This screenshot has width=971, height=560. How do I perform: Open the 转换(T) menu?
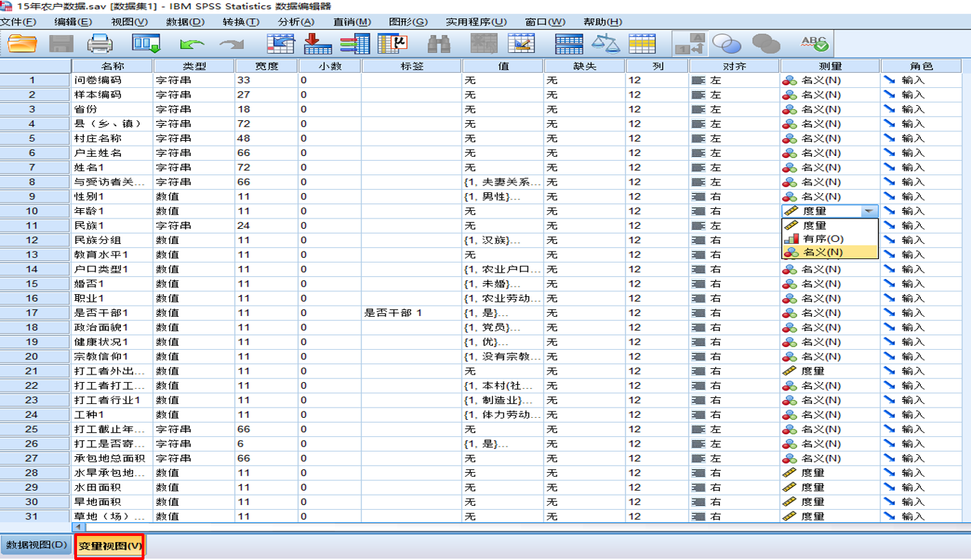(241, 22)
